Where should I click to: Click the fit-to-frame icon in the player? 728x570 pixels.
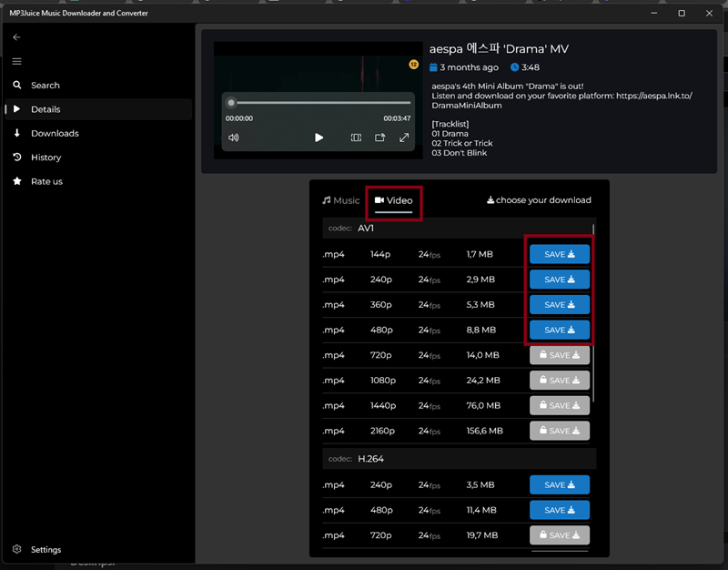[x=356, y=137]
